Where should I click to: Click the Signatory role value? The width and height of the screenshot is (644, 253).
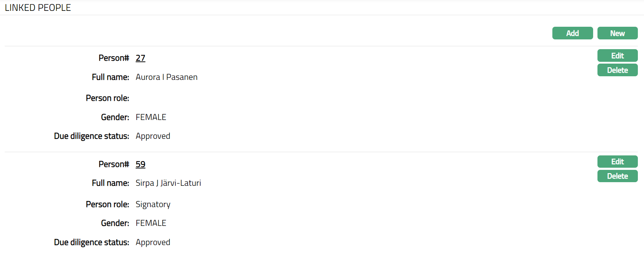(153, 205)
